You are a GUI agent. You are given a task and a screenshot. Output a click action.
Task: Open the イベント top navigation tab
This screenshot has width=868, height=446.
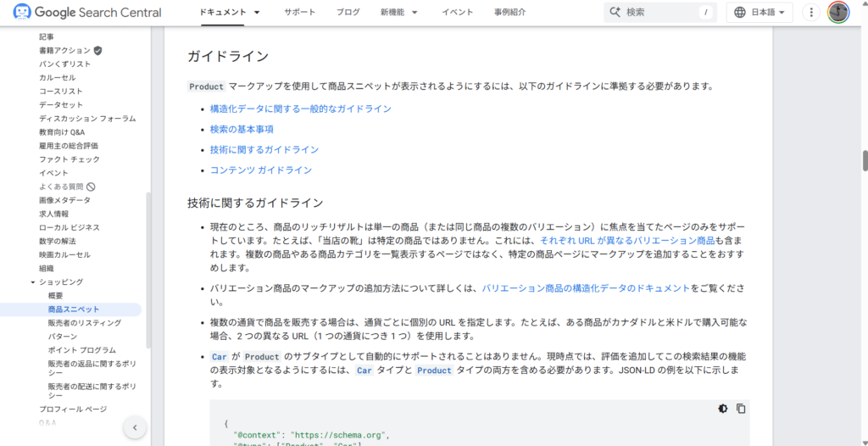[457, 12]
